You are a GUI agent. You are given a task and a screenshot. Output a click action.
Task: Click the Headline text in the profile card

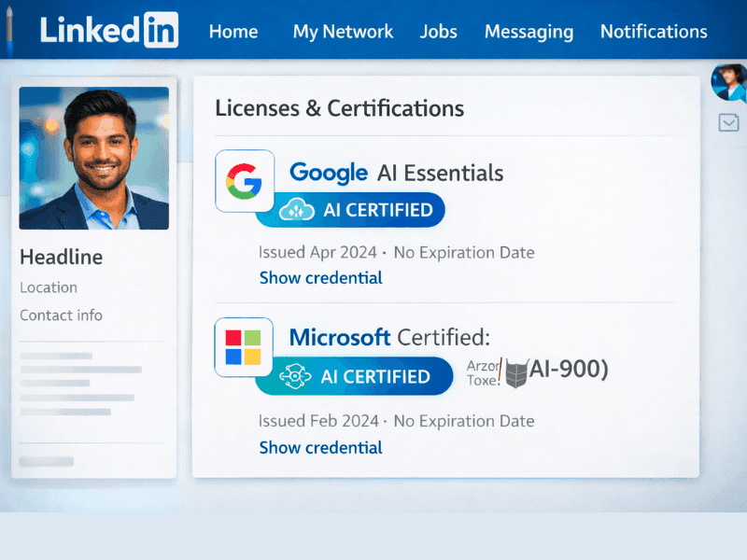[x=61, y=258]
